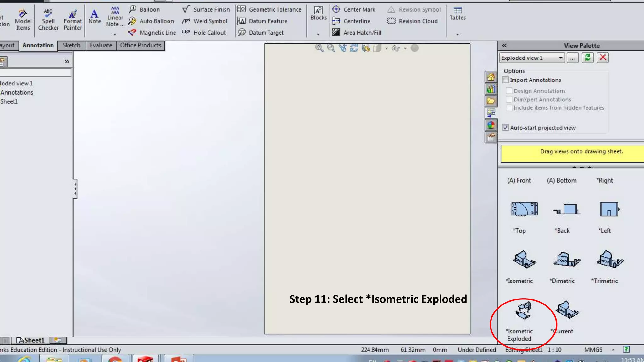This screenshot has width=644, height=362.
Task: Open the Evaluate tab
Action: [x=101, y=45]
